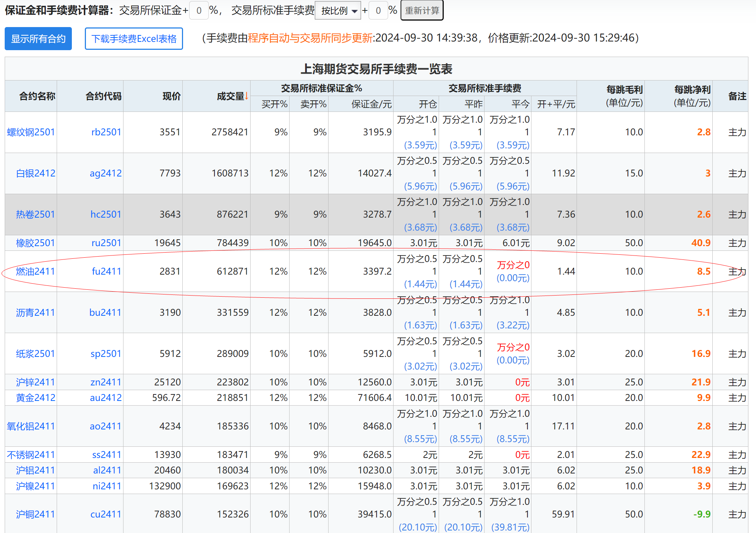Open the 氧化铝2411 contract details

click(x=31, y=426)
